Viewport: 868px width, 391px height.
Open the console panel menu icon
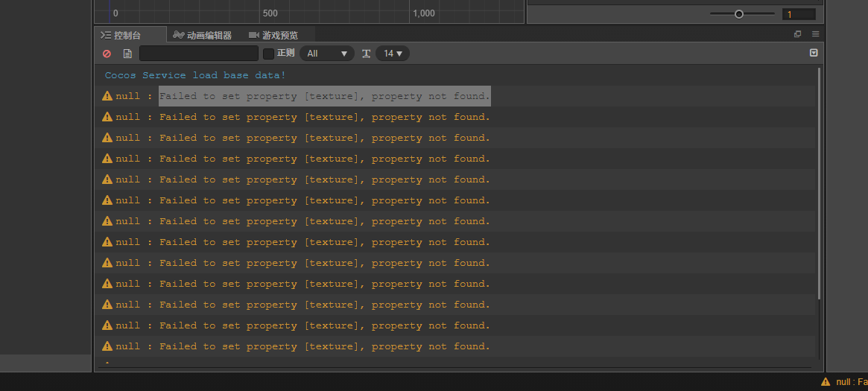pos(815,34)
